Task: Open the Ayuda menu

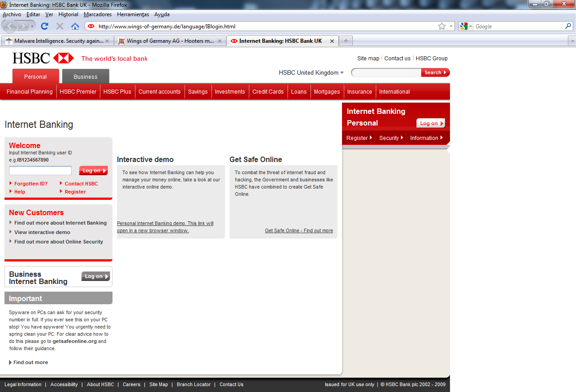Action: click(x=162, y=14)
